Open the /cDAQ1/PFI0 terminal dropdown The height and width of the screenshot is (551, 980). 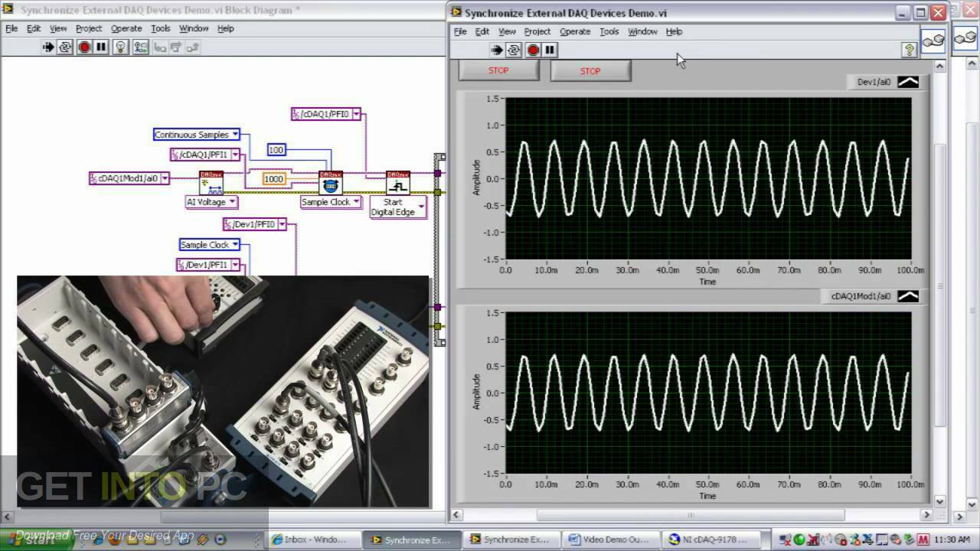tap(356, 114)
